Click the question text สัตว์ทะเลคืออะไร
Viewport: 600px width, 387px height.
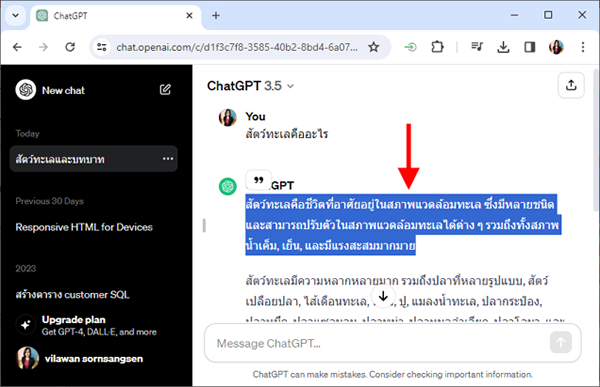(x=287, y=134)
